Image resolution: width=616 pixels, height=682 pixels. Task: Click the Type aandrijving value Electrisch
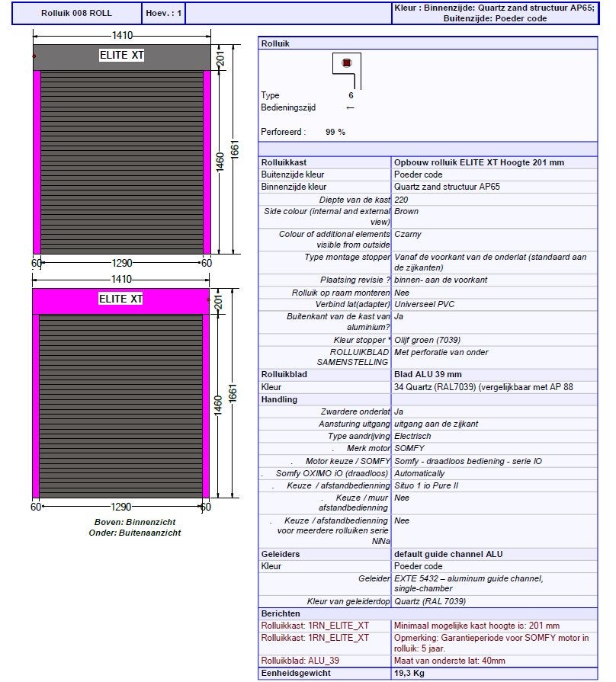click(x=412, y=437)
